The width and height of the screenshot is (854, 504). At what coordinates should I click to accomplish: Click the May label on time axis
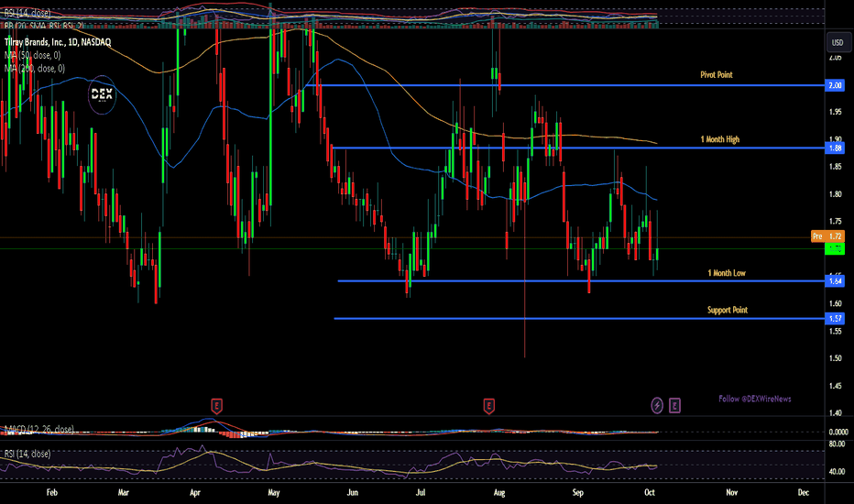pyautogui.click(x=274, y=493)
